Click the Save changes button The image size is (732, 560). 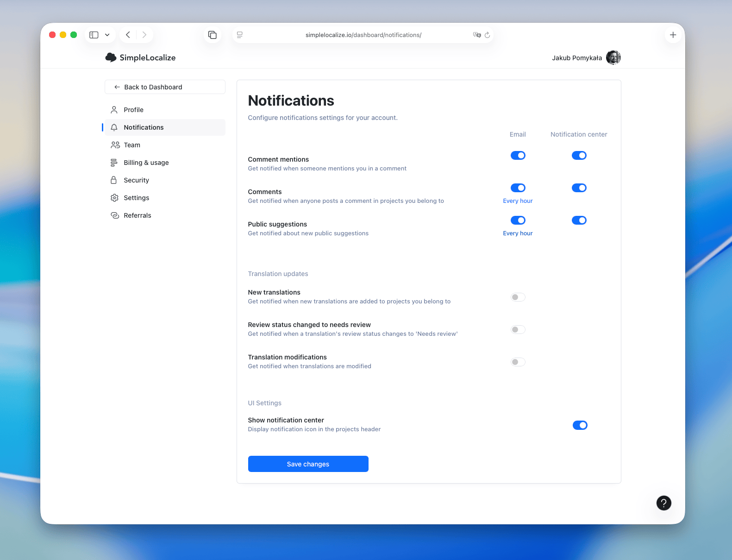click(308, 464)
